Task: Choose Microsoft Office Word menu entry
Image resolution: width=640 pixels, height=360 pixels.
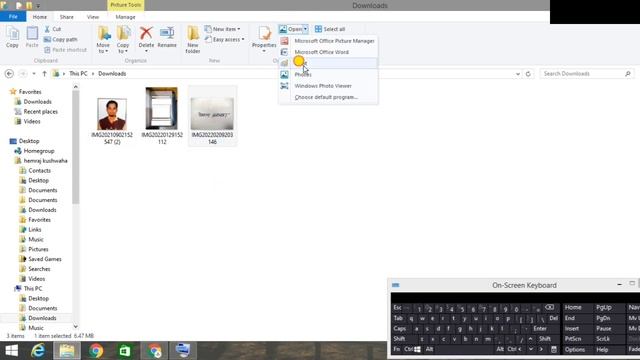Action: click(x=329, y=52)
